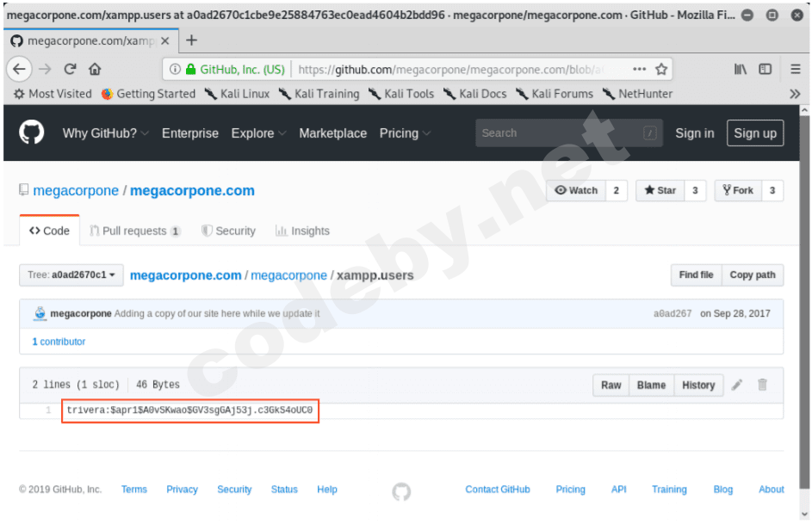Click the Find file button
812x524 pixels.
pyautogui.click(x=696, y=275)
